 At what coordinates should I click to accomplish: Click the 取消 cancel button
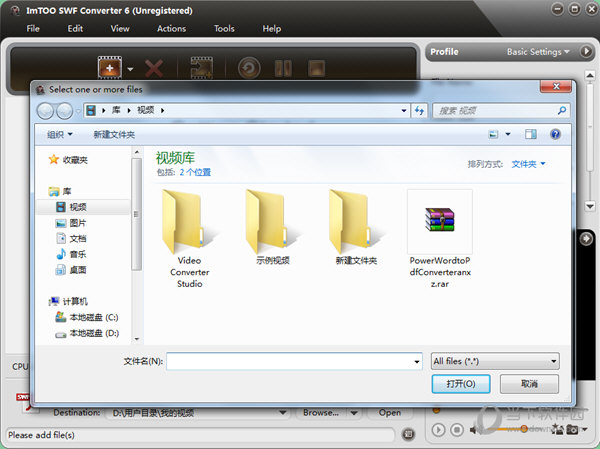click(527, 384)
